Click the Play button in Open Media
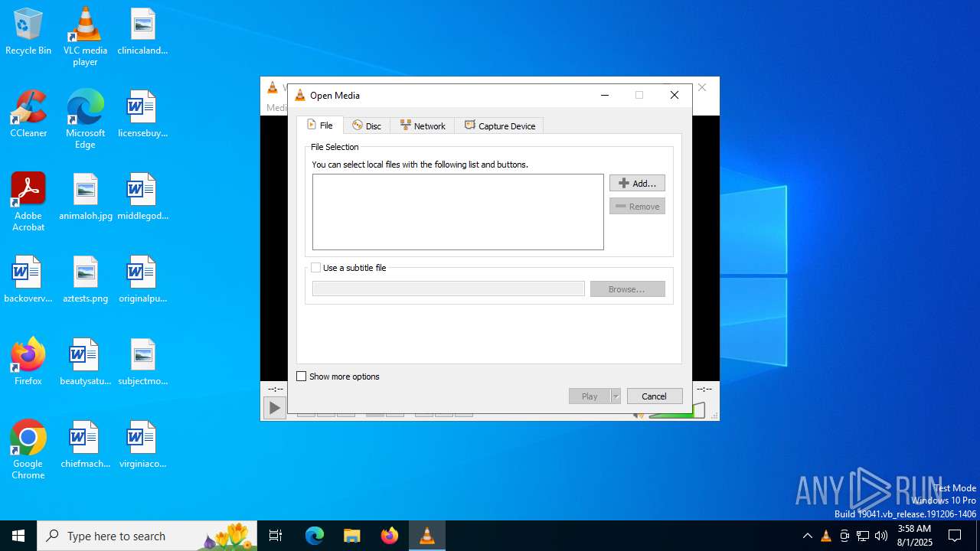This screenshot has height=551, width=980. pyautogui.click(x=590, y=396)
